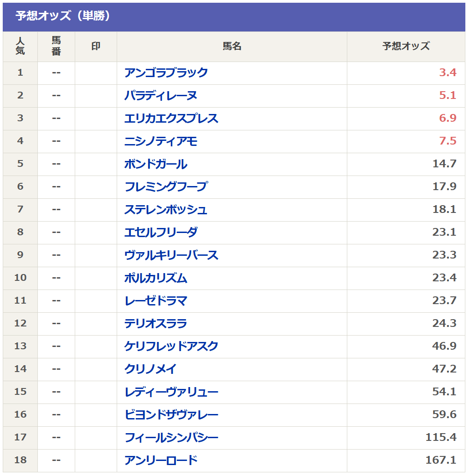Viewport: 469px width, 476px height.
Task: Select horse エセルフリーダ
Action: pos(160,233)
